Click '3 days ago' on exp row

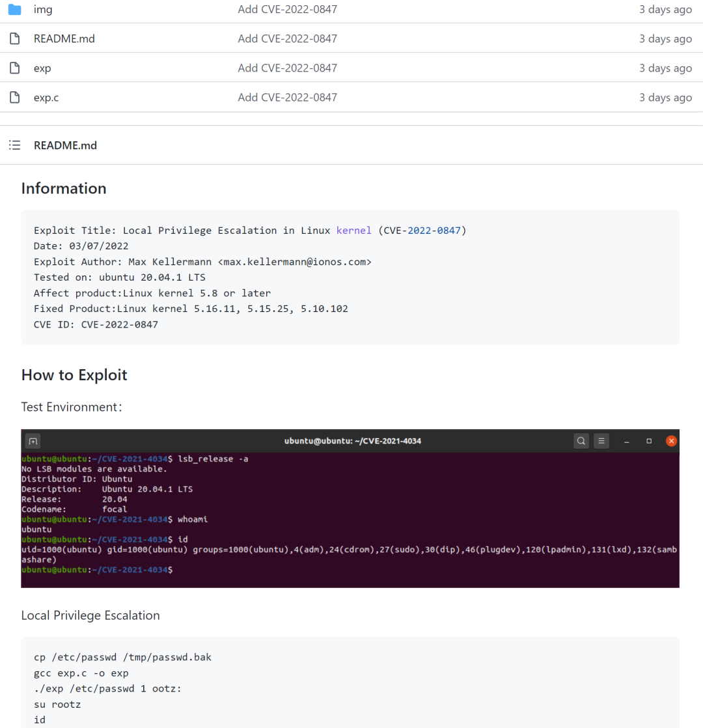pyautogui.click(x=665, y=68)
